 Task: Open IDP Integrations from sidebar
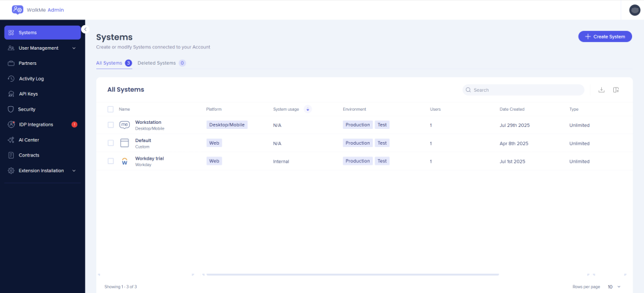tap(36, 124)
